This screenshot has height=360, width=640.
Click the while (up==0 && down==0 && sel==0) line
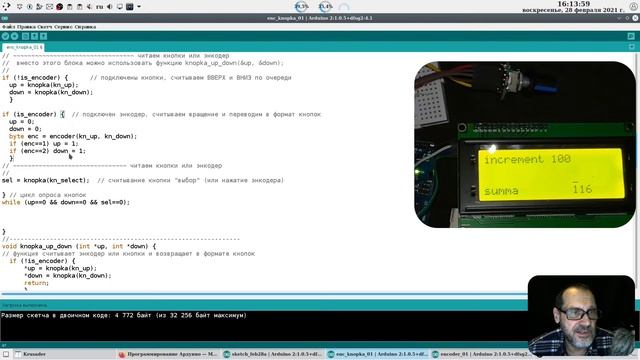point(66,202)
